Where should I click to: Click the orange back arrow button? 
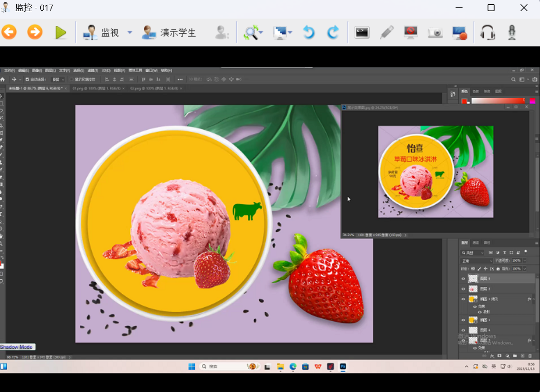[x=9, y=32]
